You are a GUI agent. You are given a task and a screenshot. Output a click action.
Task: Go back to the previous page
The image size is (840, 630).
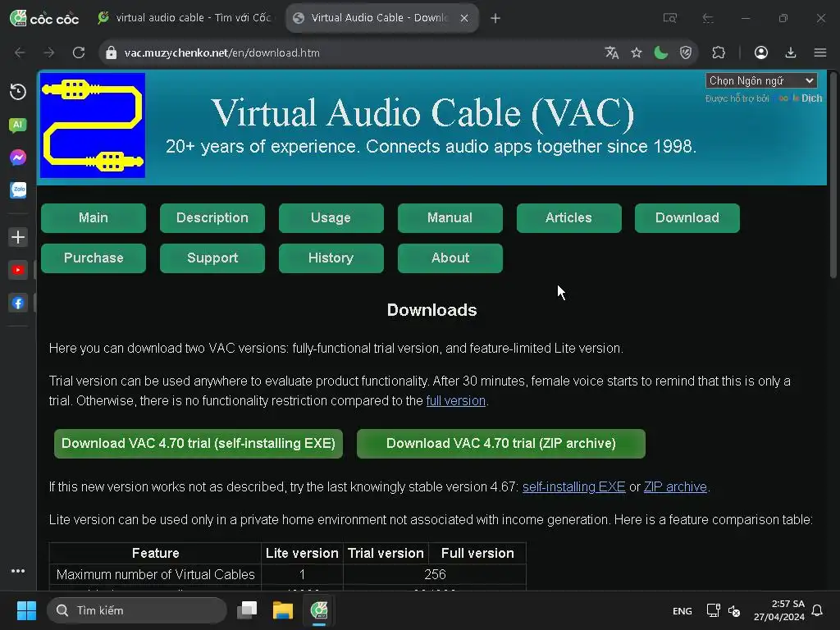point(20,52)
